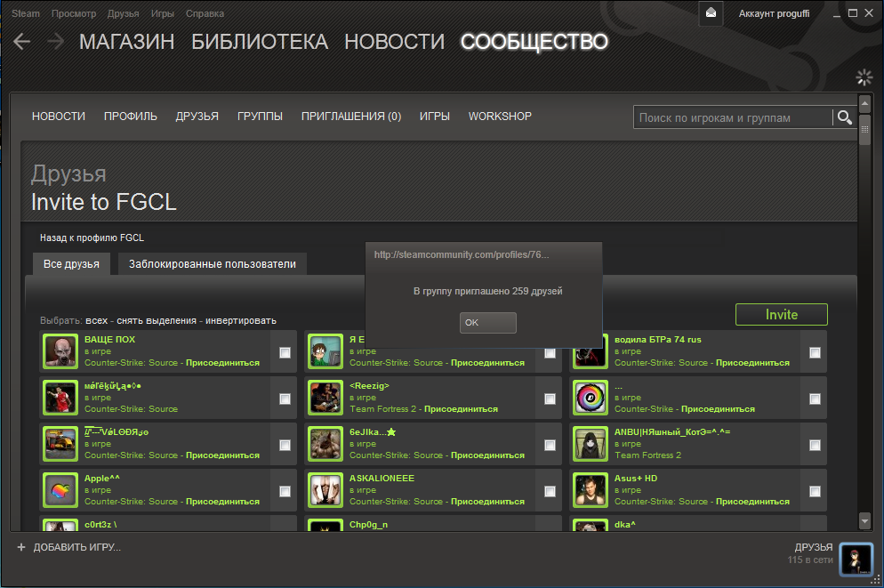Open the c0rt3z \ friend name
This screenshot has height=588, width=884.
(x=100, y=524)
